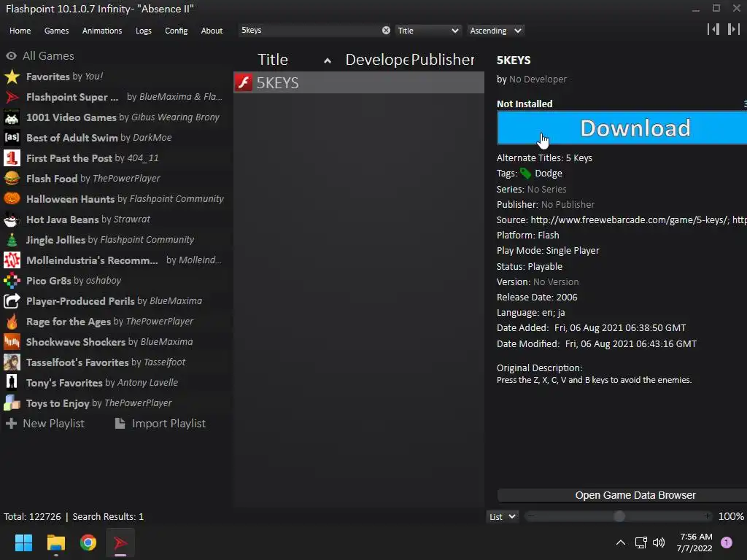
Task: Click the Tasselfoot's Favorites portrait icon
Action: pyautogui.click(x=12, y=362)
